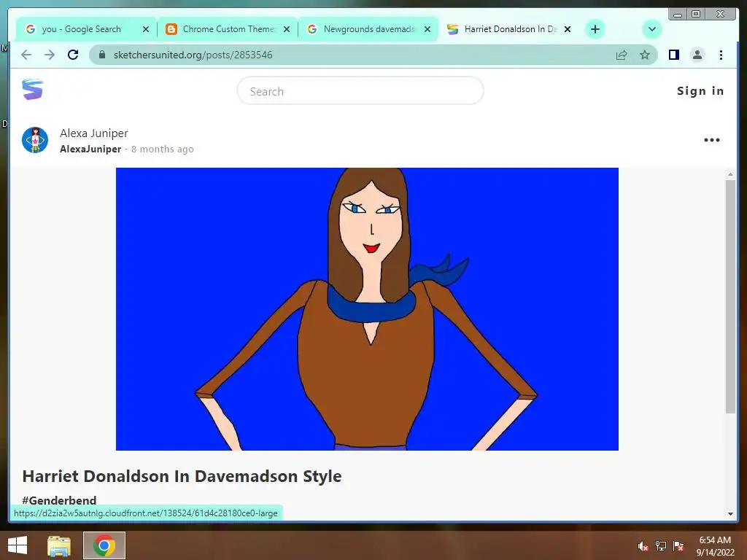Open the taskbar clock showing 6:54 AM
The width and height of the screenshot is (747, 560).
click(715, 546)
